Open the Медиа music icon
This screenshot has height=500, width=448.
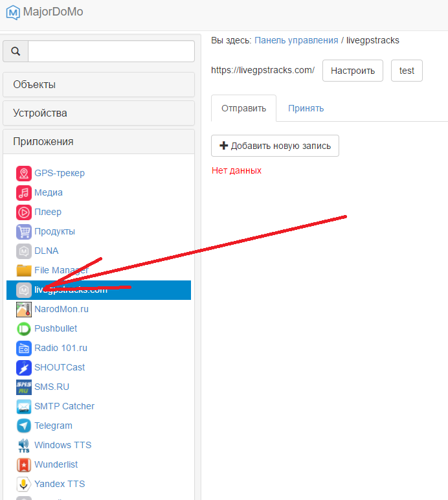[x=24, y=193]
